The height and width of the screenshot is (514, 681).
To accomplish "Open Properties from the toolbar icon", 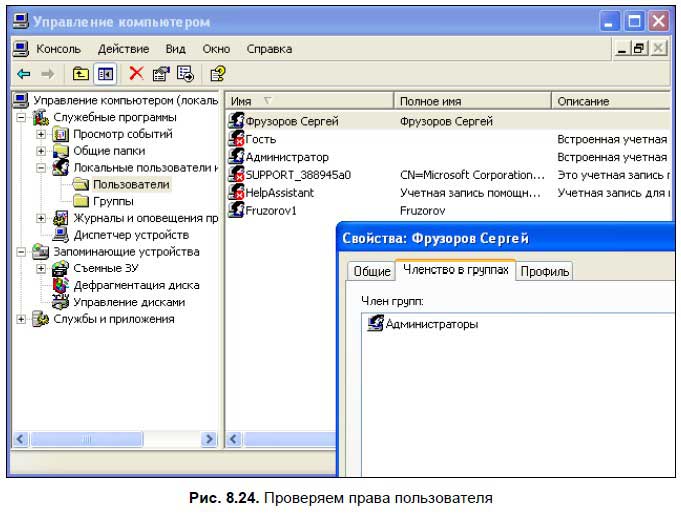I will pyautogui.click(x=161, y=73).
